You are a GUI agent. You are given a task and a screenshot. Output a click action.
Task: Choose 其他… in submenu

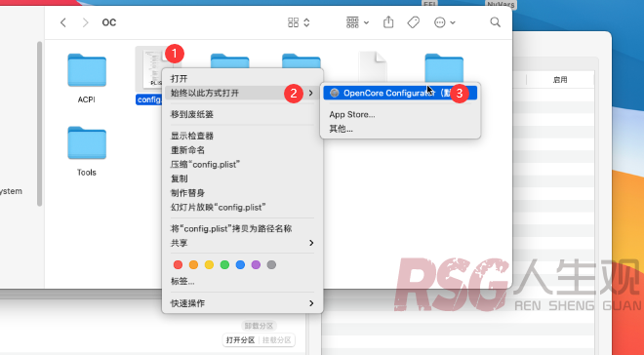click(x=400, y=129)
